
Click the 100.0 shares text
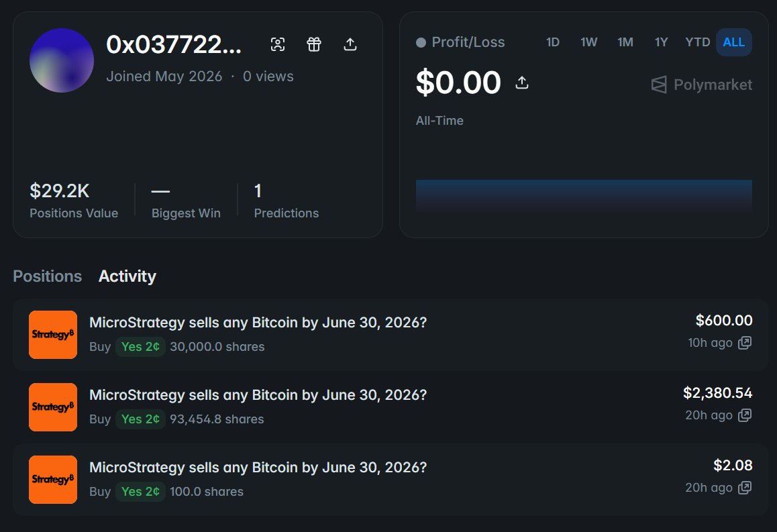[x=207, y=491]
